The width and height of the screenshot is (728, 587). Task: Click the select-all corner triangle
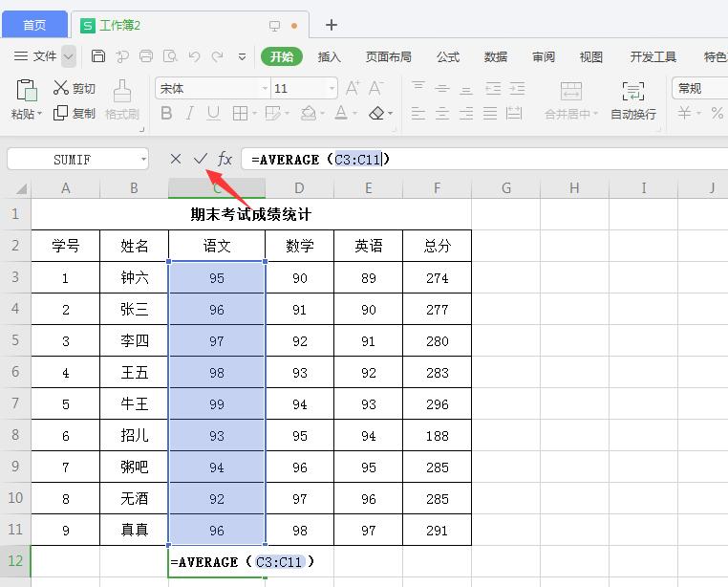click(21, 188)
